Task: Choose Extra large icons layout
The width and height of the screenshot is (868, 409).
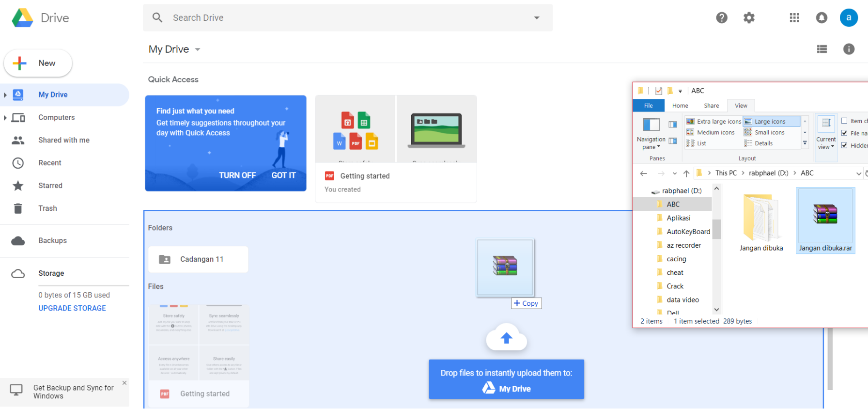Action: click(x=714, y=122)
